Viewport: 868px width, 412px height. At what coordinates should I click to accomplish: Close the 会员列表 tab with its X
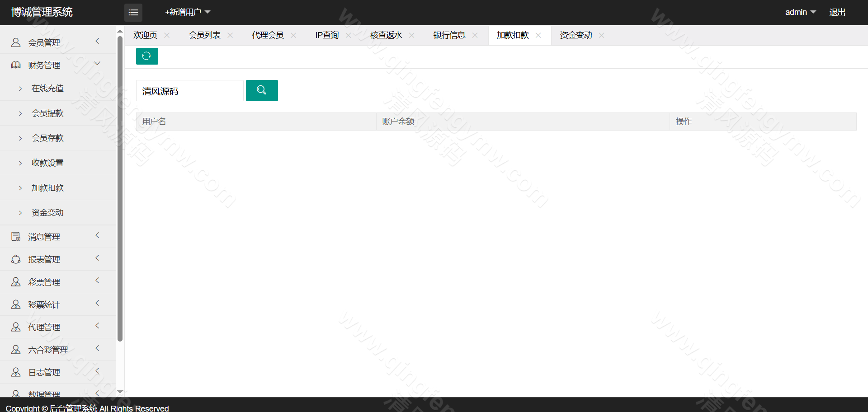pos(230,35)
